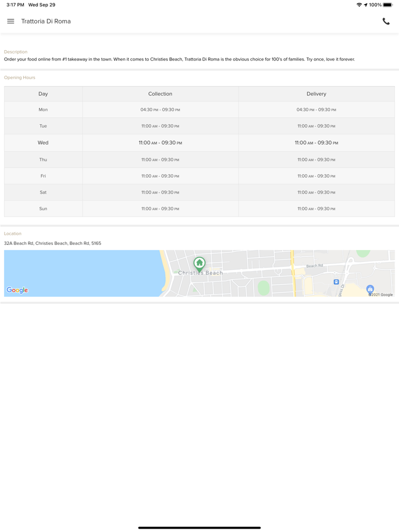399x532 pixels.
Task: Open the Christies Beach map view
Action: (x=199, y=273)
